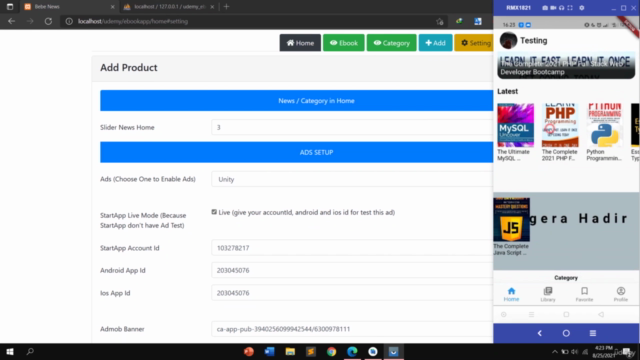The width and height of the screenshot is (640, 360).
Task: Tap the blue bar menu icon
Action: click(x=593, y=333)
